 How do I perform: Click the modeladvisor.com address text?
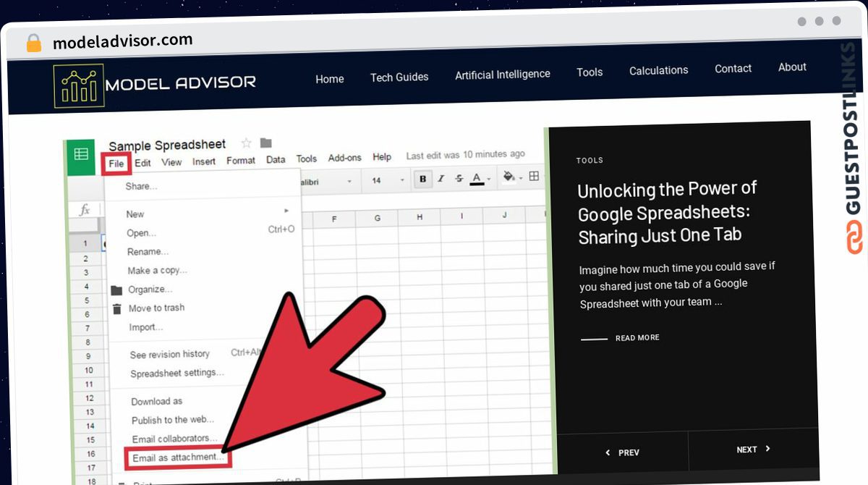123,41
